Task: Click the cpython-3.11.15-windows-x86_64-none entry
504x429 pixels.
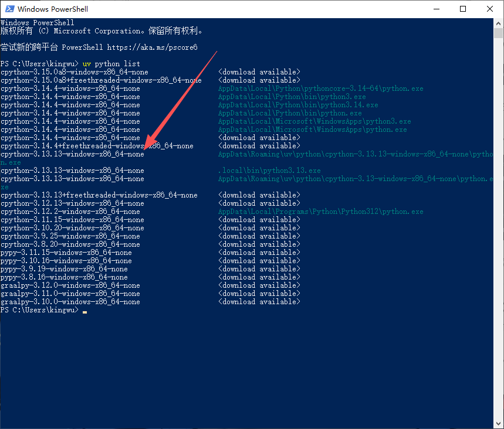Action: click(72, 220)
